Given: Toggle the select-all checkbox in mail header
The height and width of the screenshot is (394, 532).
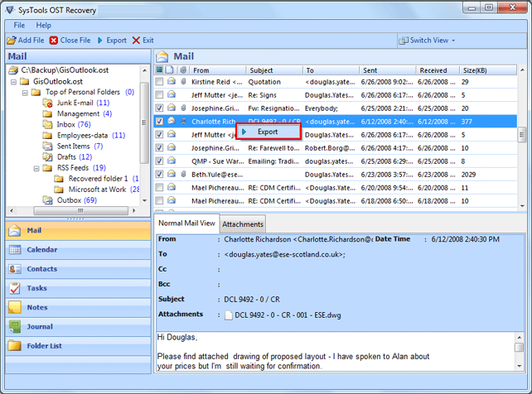Looking at the screenshot, I should (x=160, y=70).
